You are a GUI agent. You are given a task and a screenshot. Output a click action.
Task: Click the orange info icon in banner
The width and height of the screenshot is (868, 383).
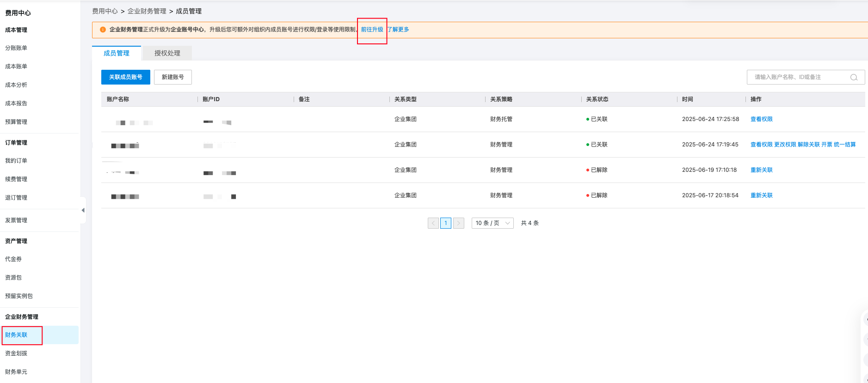coord(103,30)
